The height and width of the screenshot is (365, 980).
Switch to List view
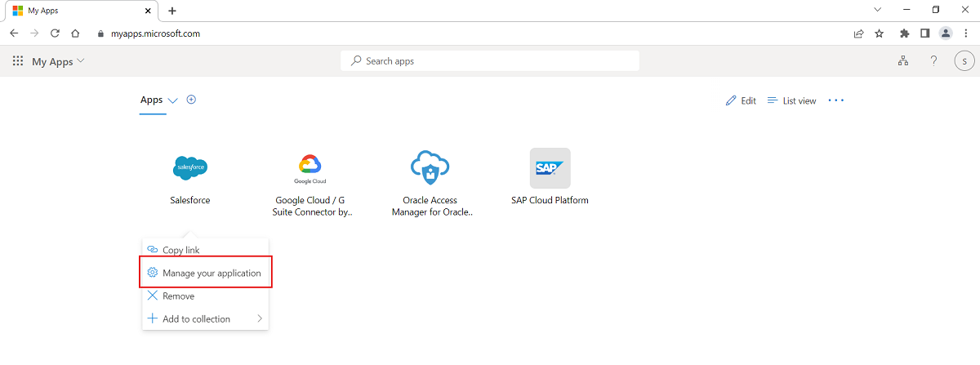click(x=791, y=100)
